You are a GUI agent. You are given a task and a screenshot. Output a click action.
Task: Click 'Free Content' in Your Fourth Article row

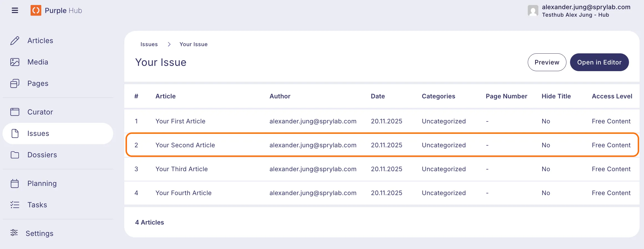click(x=611, y=193)
